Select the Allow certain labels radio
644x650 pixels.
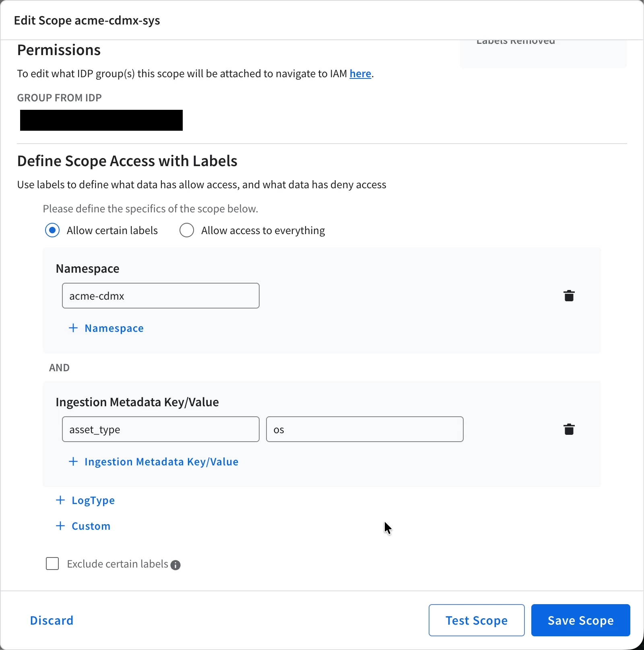click(52, 230)
